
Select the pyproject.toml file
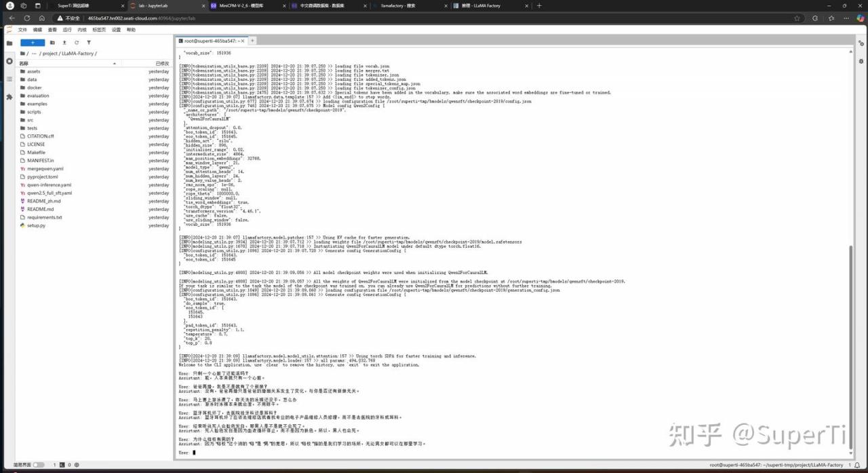click(x=94, y=176)
